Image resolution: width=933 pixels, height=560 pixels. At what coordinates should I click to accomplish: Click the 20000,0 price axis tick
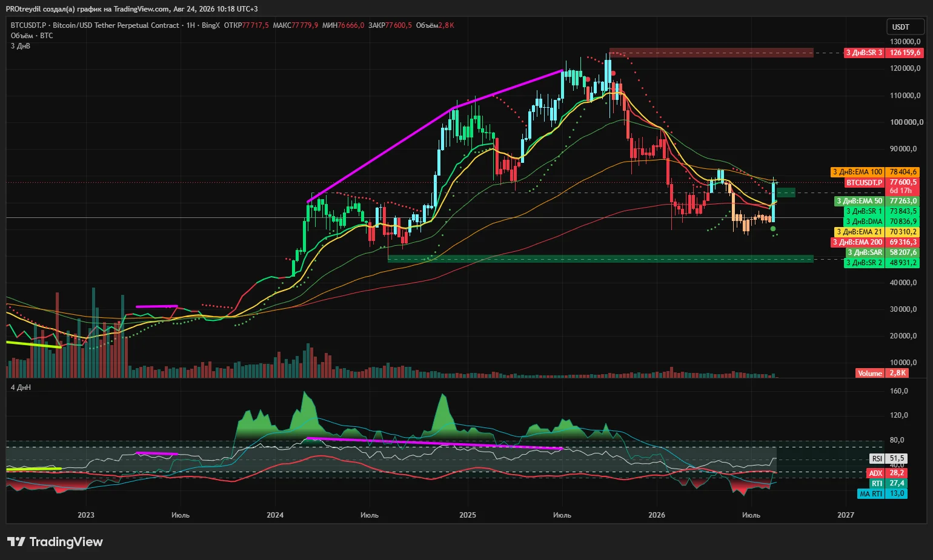[x=903, y=336]
